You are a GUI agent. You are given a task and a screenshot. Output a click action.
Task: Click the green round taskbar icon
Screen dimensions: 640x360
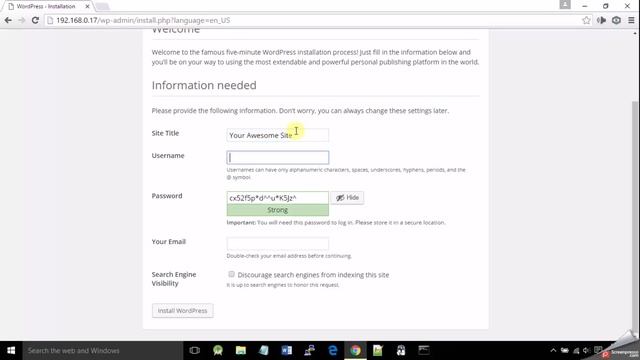(x=218, y=350)
